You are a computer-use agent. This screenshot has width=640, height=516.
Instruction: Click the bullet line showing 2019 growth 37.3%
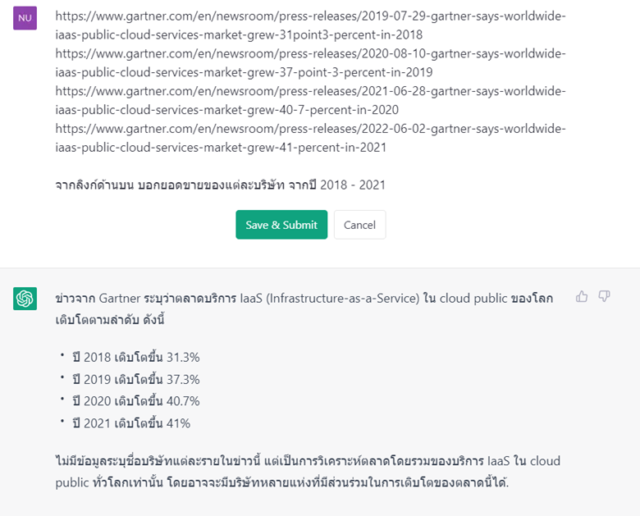pos(136,379)
